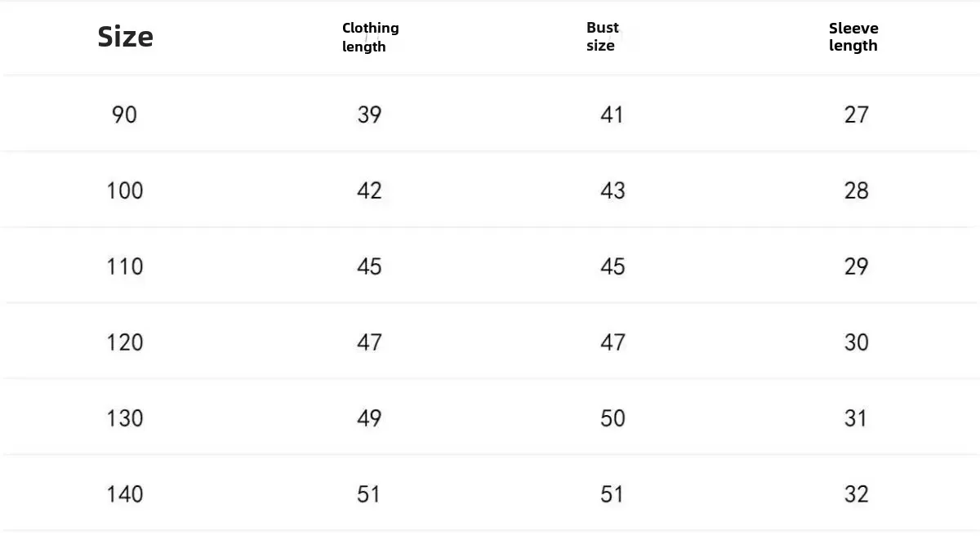Select the size 110 row label

[124, 266]
